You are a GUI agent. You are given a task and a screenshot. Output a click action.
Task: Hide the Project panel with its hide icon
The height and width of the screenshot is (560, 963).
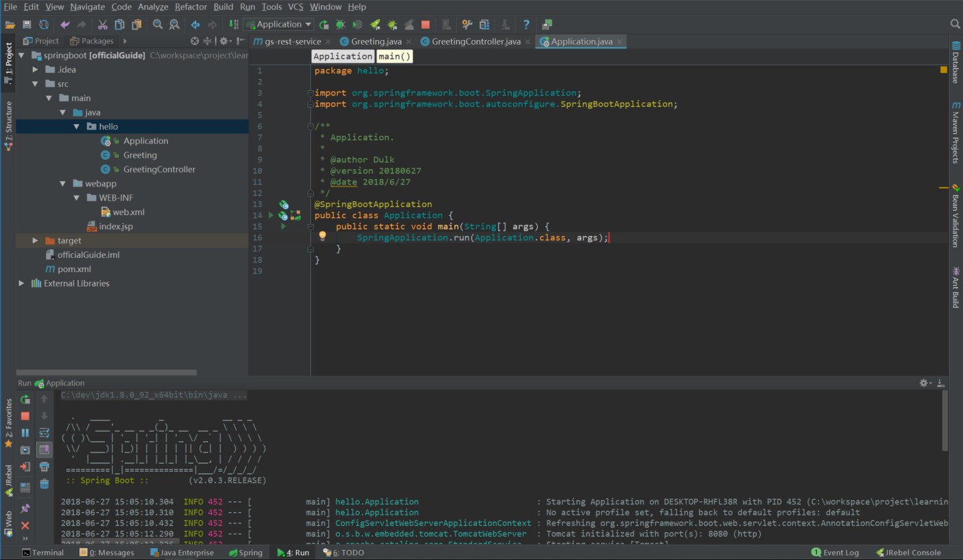click(241, 41)
